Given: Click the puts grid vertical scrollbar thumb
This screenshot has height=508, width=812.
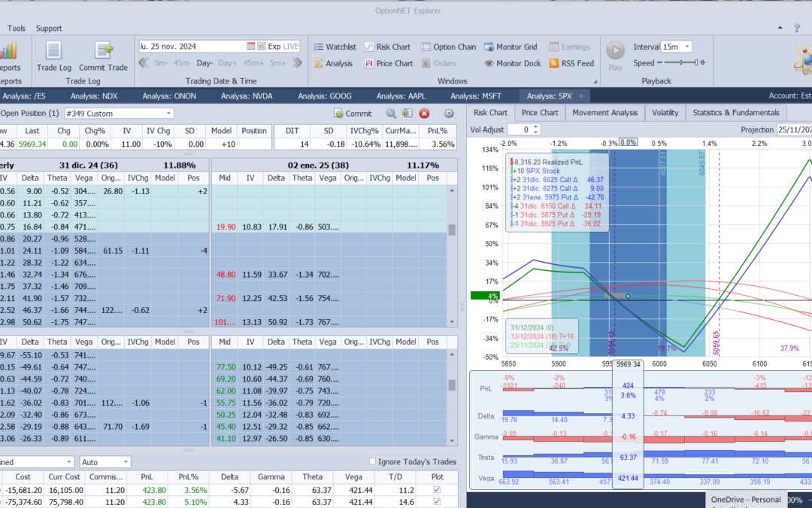Looking at the screenshot, I should (452, 385).
